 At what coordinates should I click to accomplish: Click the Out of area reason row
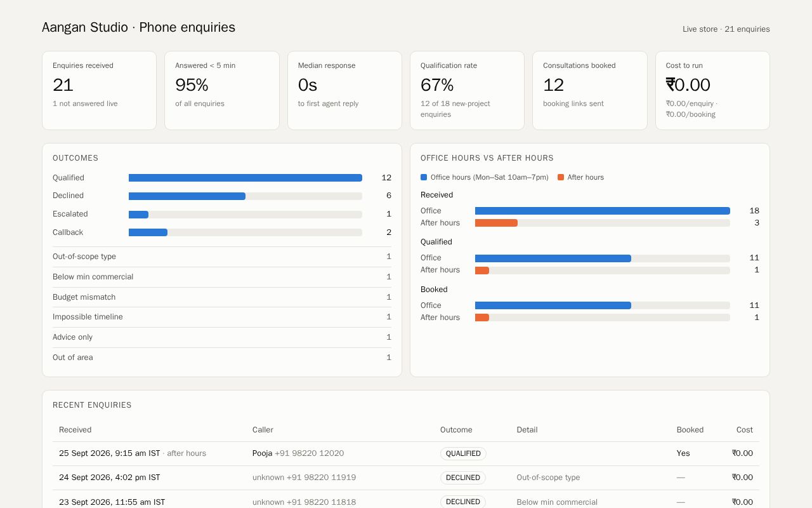click(222, 358)
